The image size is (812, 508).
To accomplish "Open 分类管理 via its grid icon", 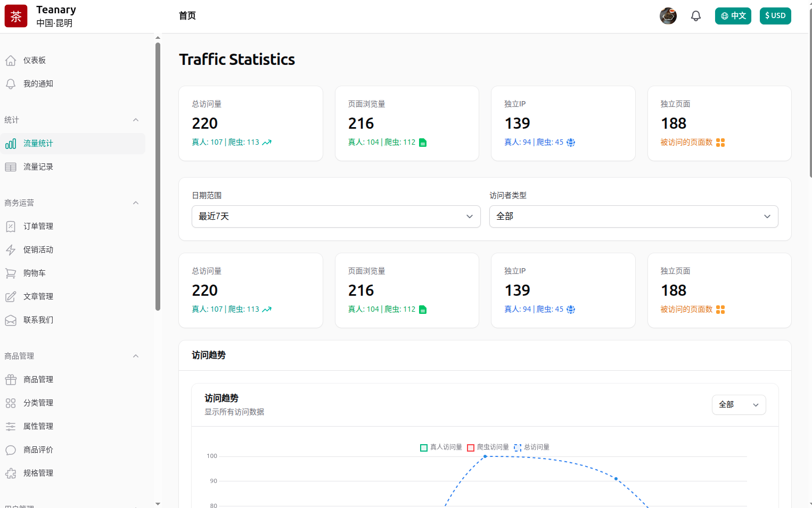I will tap(11, 403).
